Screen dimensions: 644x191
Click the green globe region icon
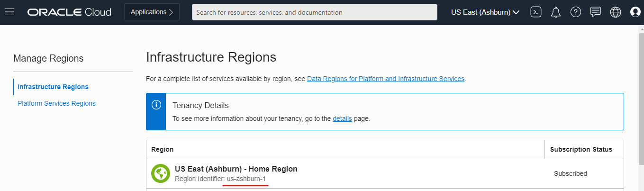(x=161, y=173)
